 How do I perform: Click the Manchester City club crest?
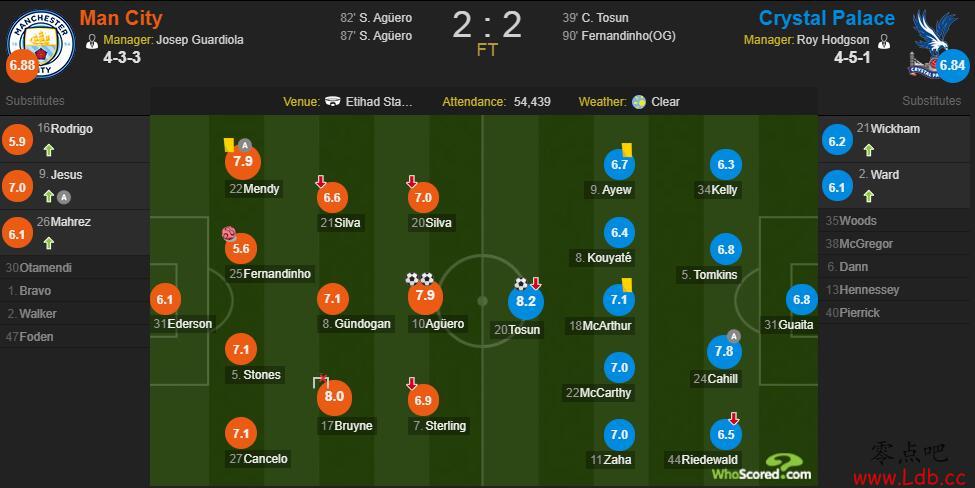click(41, 42)
